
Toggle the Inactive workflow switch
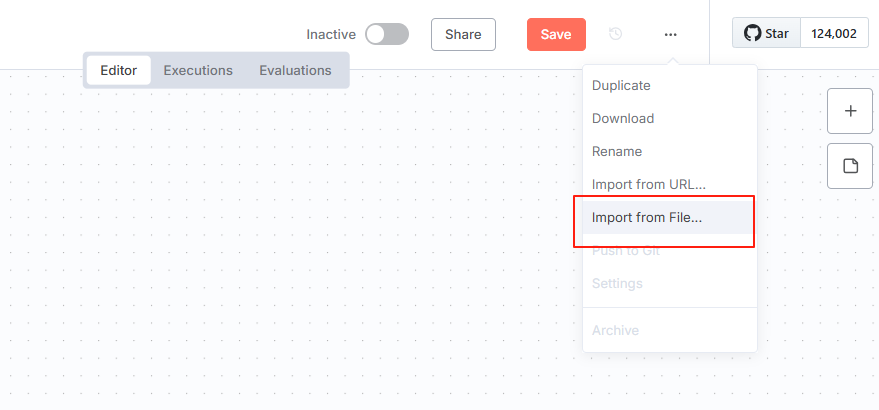pos(387,34)
